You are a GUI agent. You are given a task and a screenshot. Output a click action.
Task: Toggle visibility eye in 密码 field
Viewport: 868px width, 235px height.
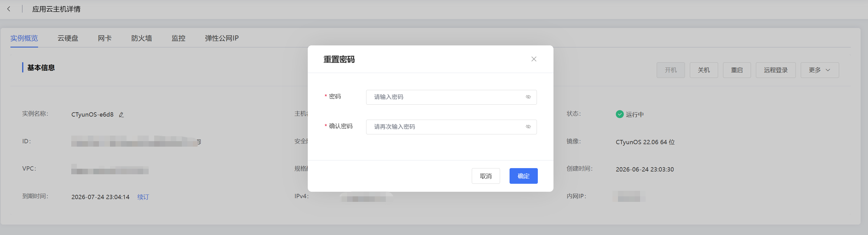(x=528, y=97)
